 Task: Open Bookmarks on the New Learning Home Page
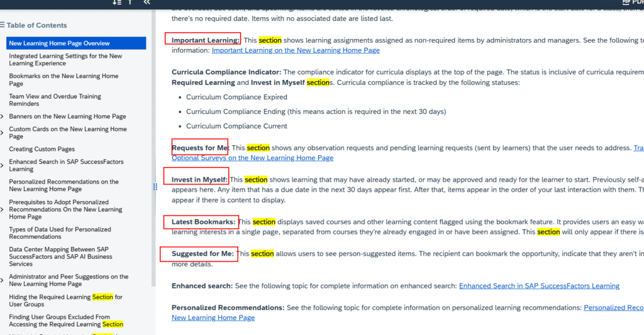click(63, 80)
